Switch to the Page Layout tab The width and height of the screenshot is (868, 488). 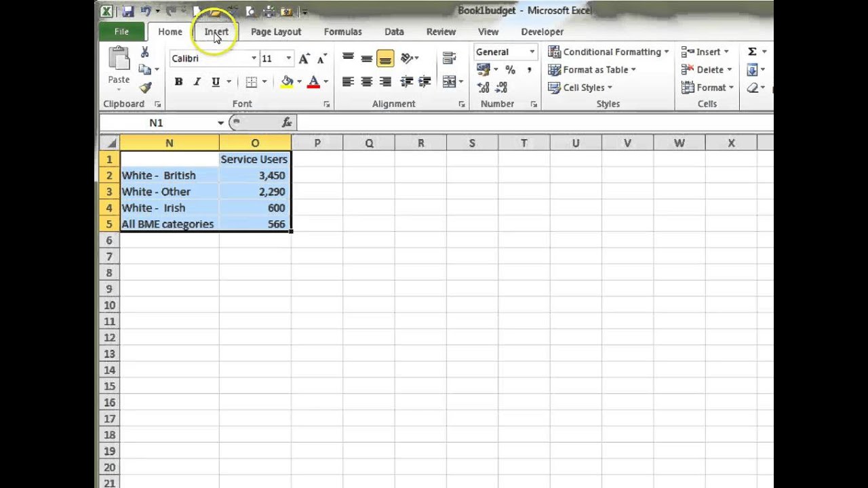coord(276,32)
